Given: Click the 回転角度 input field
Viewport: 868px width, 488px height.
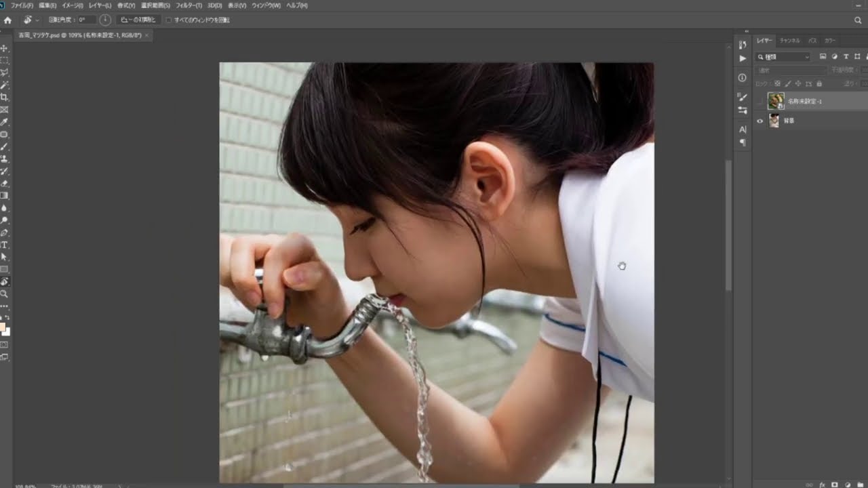Looking at the screenshot, I should [x=87, y=20].
